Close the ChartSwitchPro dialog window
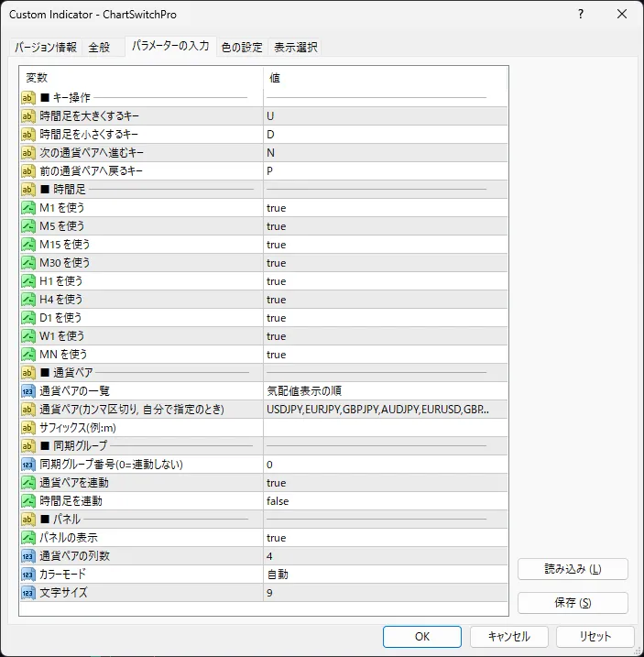Screen dimensions: 644x657 622,15
